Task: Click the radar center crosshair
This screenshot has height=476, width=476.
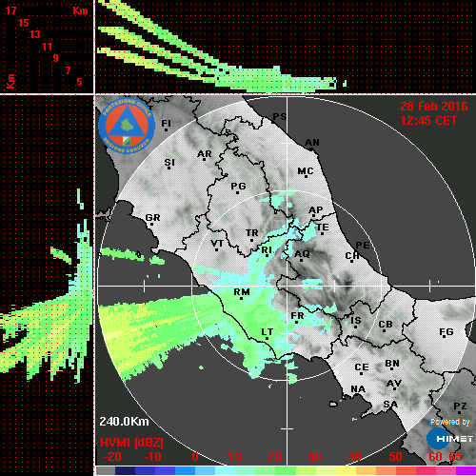Action: tap(288, 287)
